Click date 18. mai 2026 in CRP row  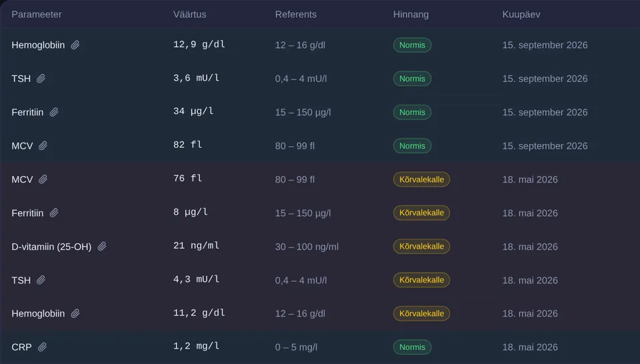point(530,347)
